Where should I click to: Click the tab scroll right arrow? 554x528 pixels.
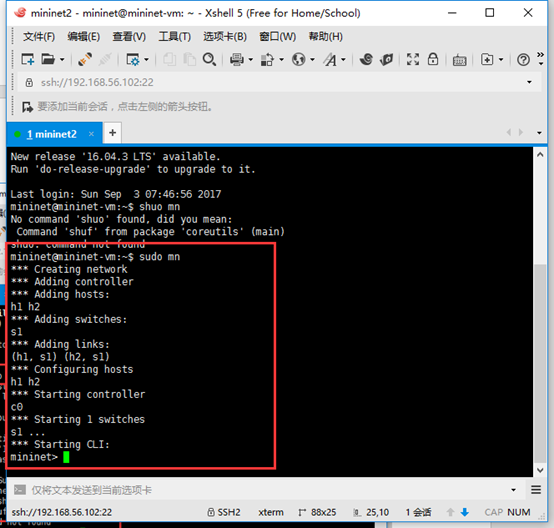tap(521, 133)
